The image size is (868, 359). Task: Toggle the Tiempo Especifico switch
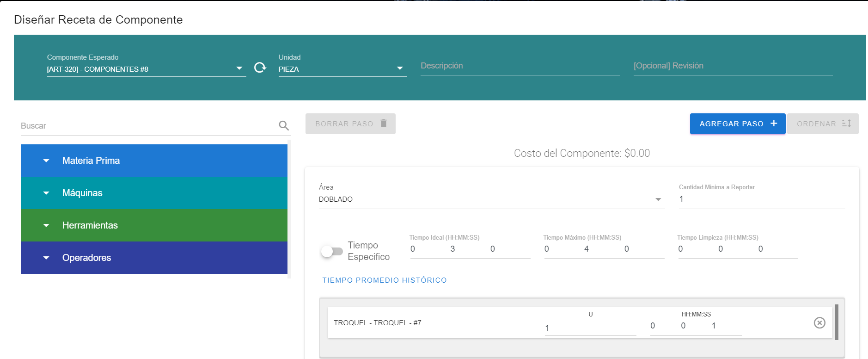(x=332, y=251)
